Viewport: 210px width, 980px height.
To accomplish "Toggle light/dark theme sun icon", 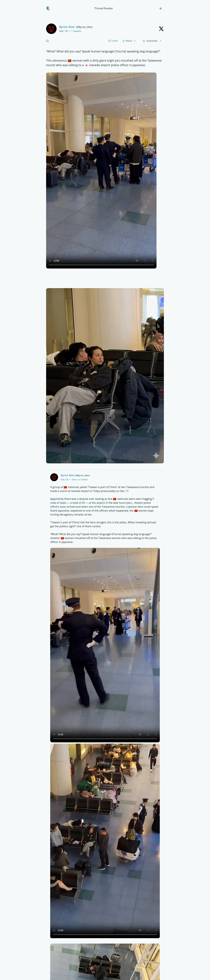I will 160,8.
